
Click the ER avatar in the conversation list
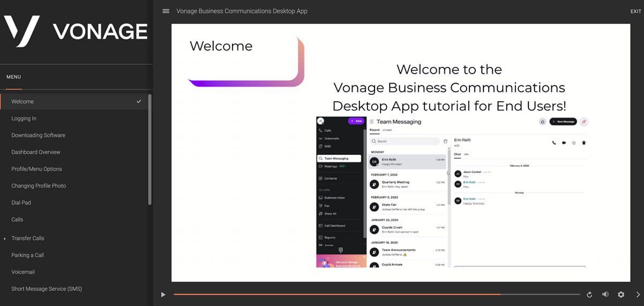(x=375, y=161)
